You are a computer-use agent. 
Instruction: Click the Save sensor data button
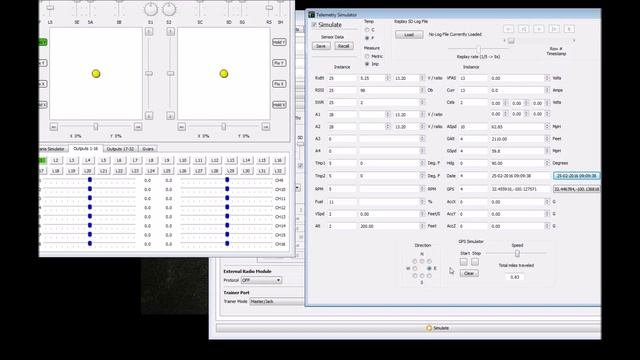tap(321, 46)
